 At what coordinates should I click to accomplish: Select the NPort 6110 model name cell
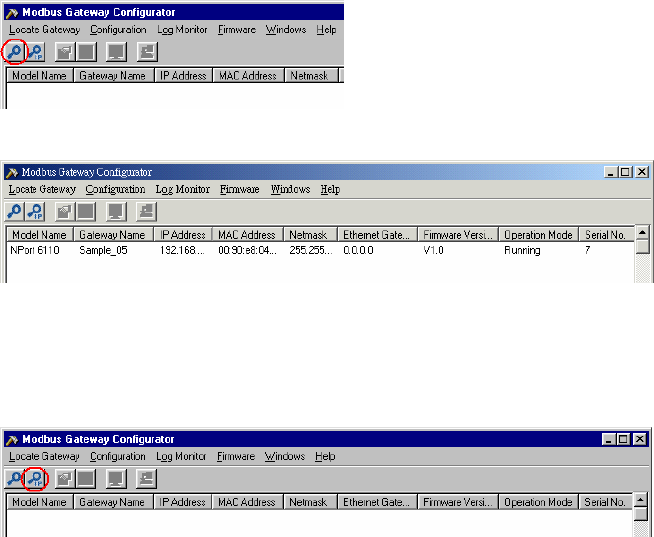click(35, 250)
